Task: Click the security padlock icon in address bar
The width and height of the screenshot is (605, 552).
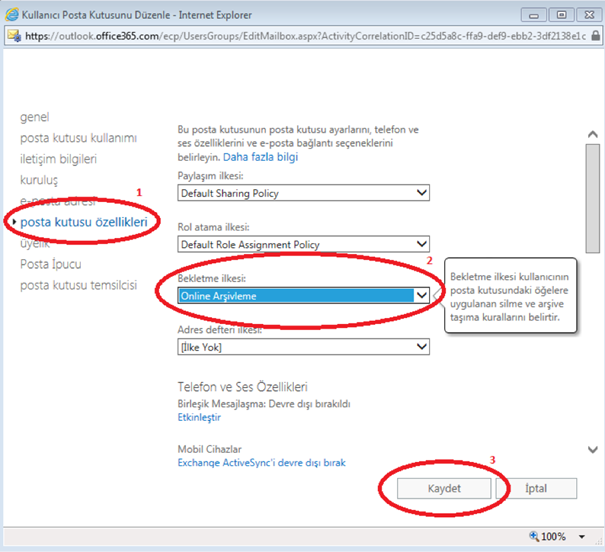Action: pyautogui.click(x=595, y=36)
